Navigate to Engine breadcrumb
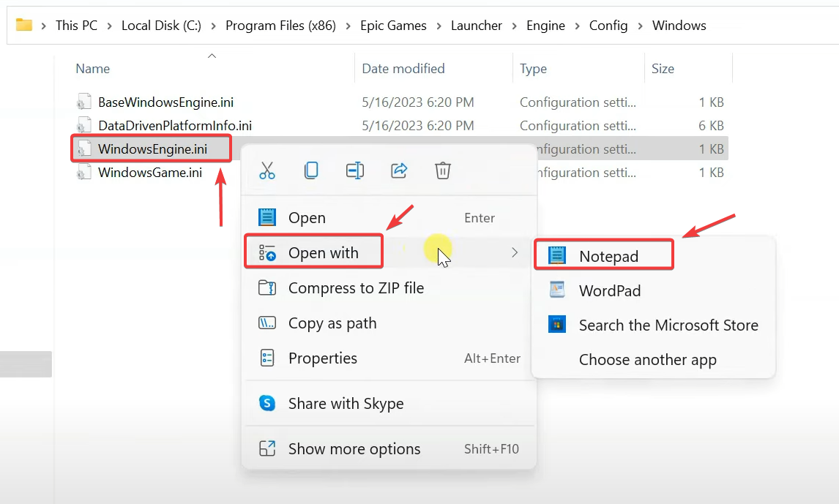This screenshot has height=504, width=839. point(545,26)
